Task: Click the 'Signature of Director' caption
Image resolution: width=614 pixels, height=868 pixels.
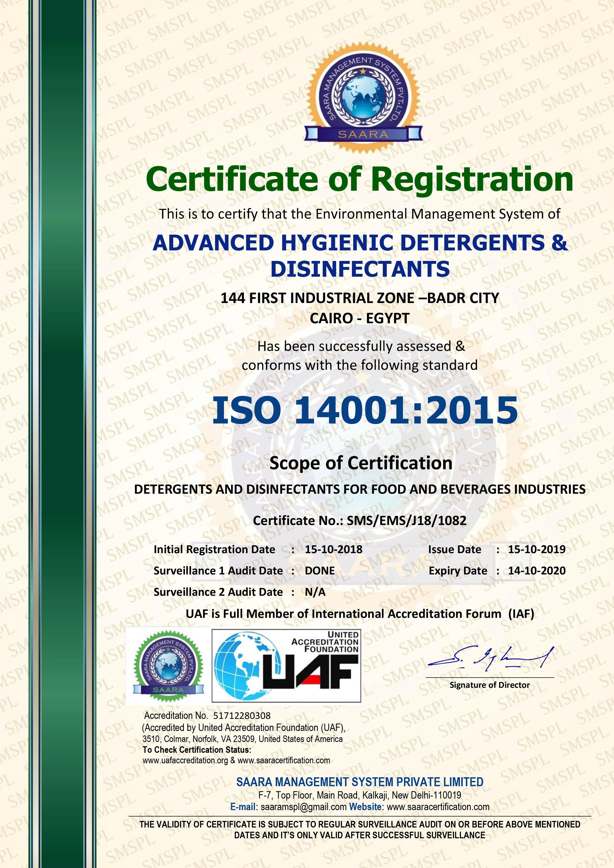Action: tap(490, 685)
